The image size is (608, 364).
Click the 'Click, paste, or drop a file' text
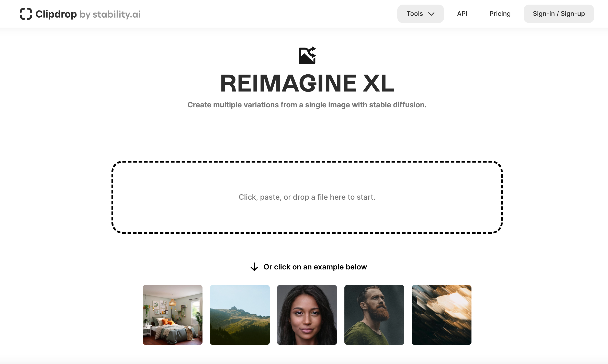point(307,197)
